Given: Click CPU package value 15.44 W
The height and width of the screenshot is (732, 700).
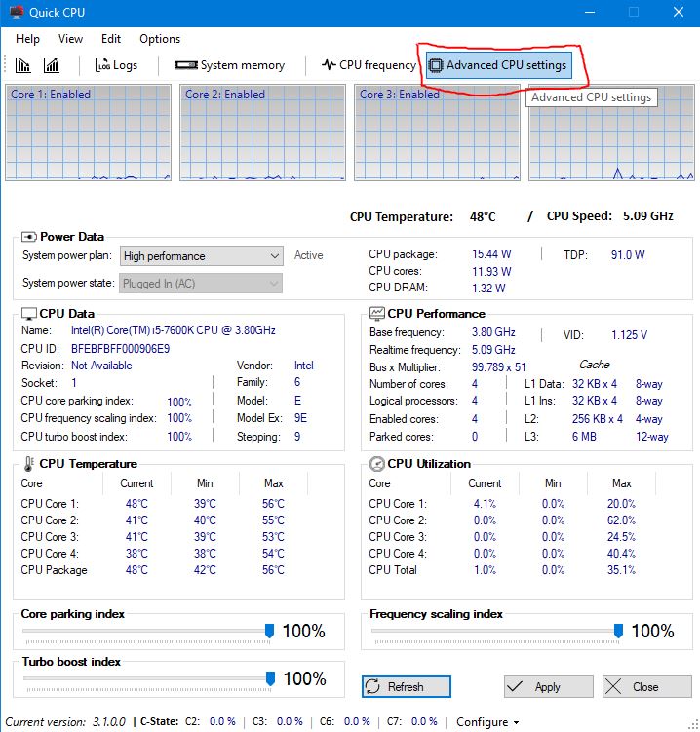Looking at the screenshot, I should [491, 254].
